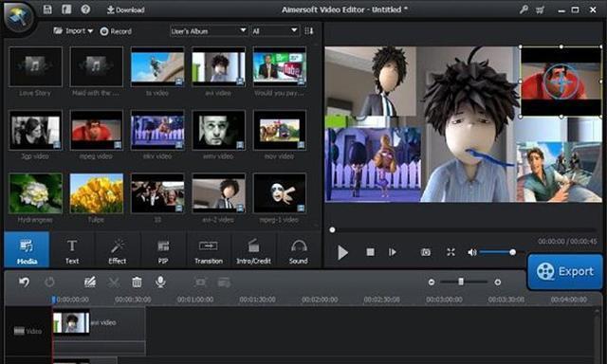Click the Download button in title bar
Screen dimensions: 607x364
125,9
